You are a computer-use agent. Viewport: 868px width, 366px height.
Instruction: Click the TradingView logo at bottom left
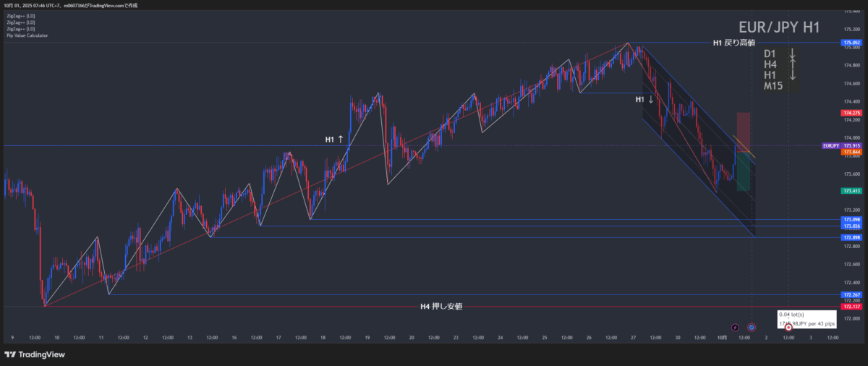[35, 354]
